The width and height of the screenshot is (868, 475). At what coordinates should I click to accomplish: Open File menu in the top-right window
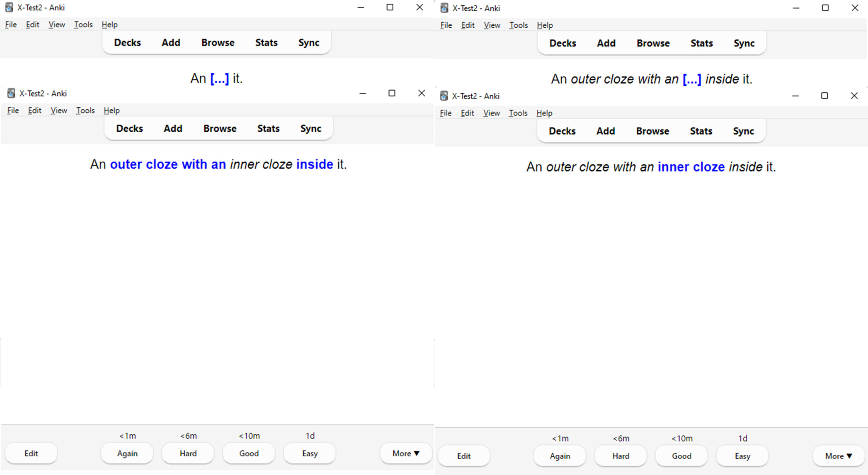point(446,25)
